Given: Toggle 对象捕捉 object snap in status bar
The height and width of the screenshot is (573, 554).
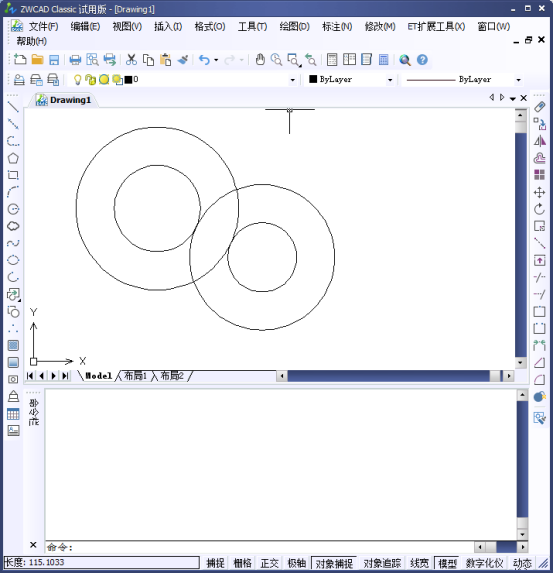Looking at the screenshot, I should pos(334,563).
